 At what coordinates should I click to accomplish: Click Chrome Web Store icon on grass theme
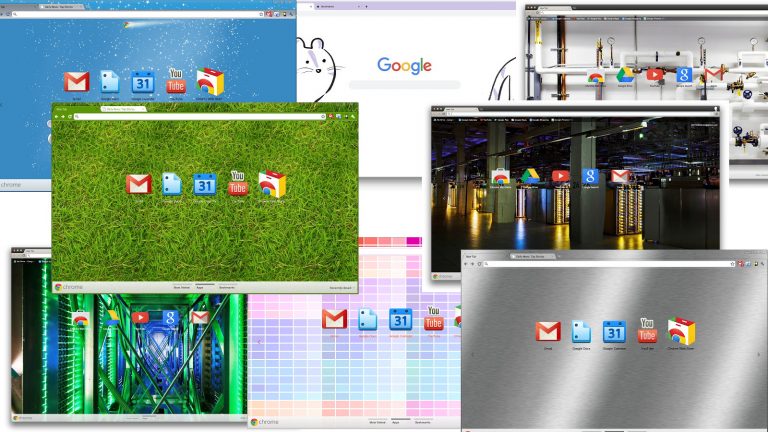click(x=272, y=184)
